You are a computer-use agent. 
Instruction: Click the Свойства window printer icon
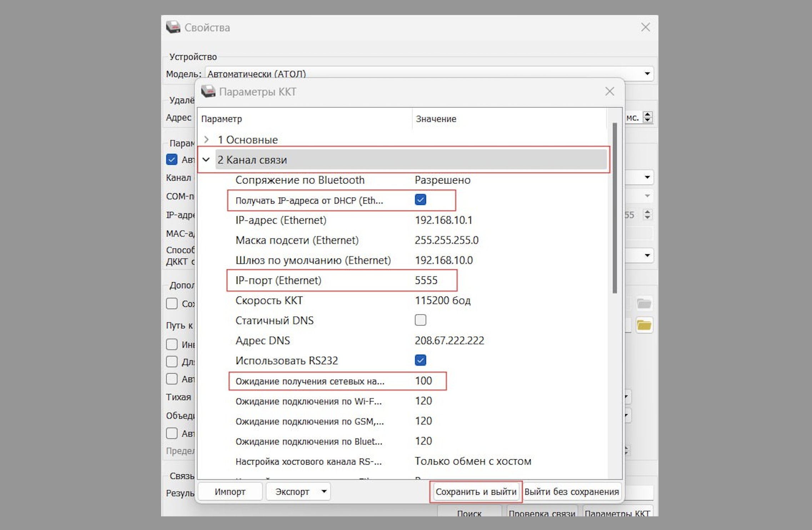click(x=173, y=27)
